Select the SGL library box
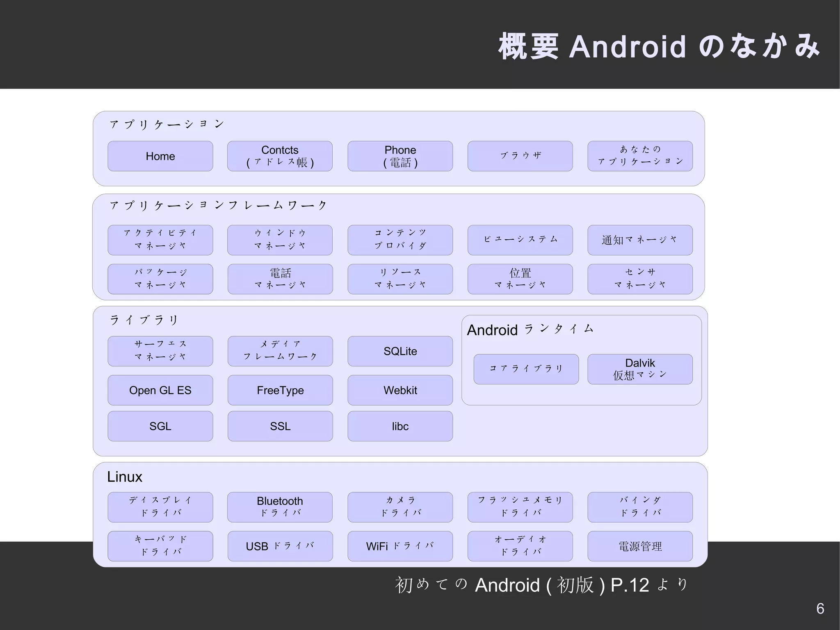Screen dimensions: 840x630 coord(160,426)
